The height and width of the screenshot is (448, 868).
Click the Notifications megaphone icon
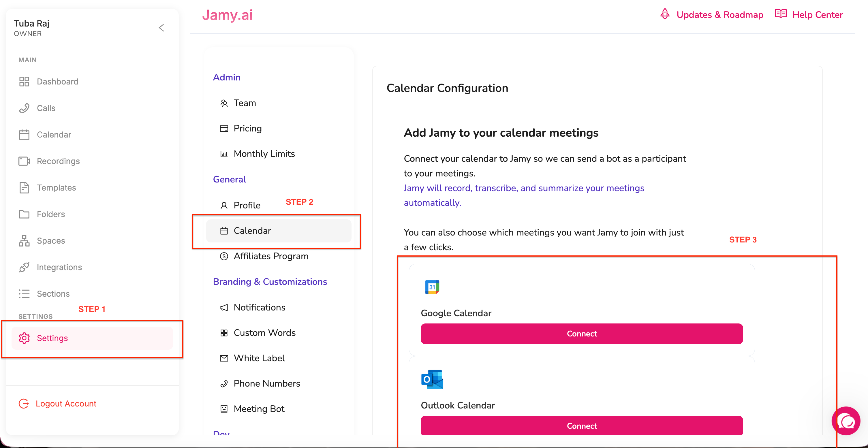pos(224,308)
